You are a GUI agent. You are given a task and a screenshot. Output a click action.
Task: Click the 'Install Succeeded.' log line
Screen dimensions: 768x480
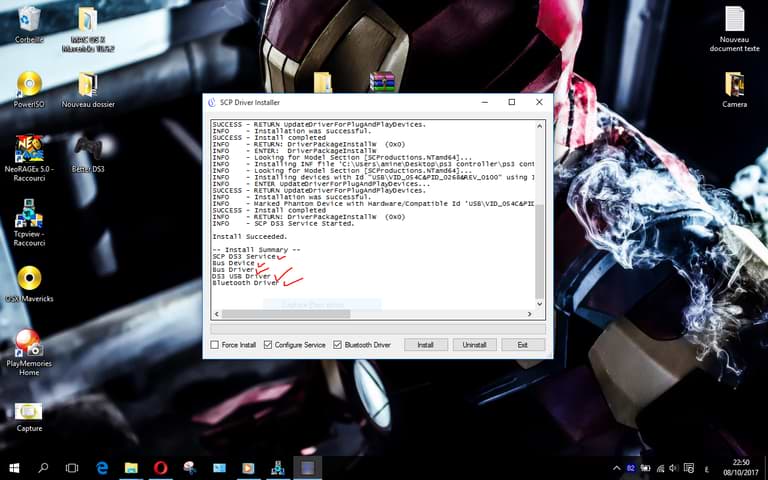250,237
